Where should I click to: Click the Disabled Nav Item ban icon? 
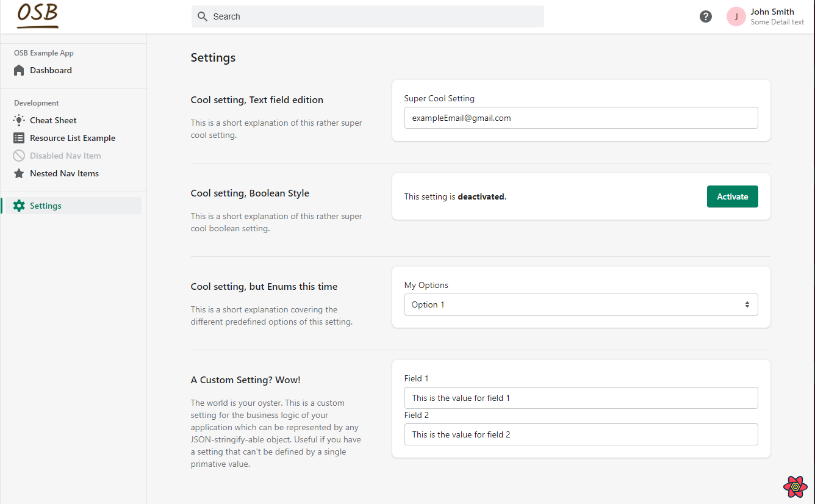tap(19, 156)
